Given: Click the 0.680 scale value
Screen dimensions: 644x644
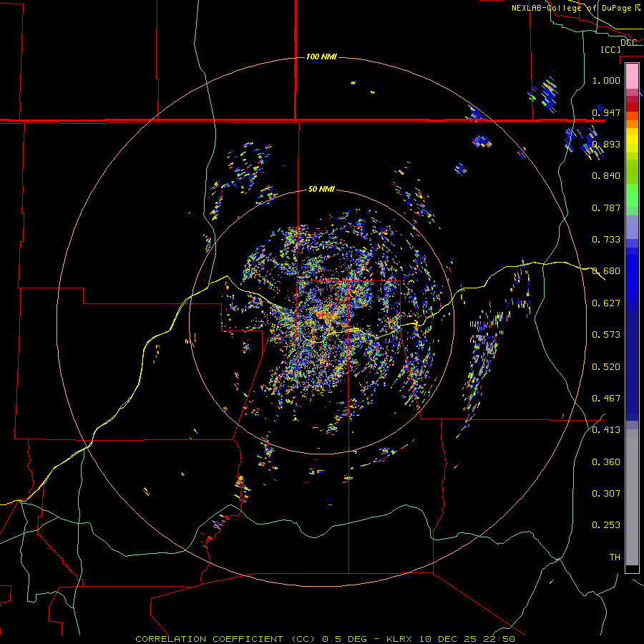Looking at the screenshot, I should coord(606,271).
